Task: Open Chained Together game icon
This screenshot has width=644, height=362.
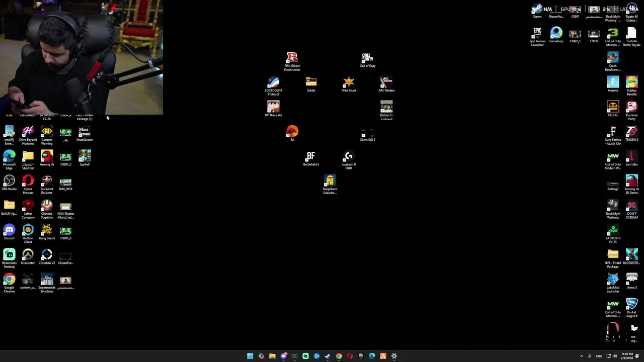Action: [x=47, y=209]
